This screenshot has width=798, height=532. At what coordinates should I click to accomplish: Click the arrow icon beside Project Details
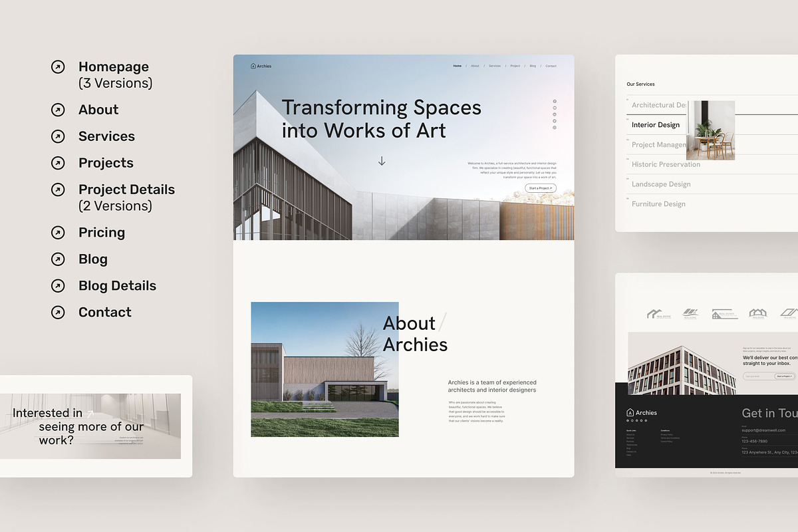(x=58, y=190)
